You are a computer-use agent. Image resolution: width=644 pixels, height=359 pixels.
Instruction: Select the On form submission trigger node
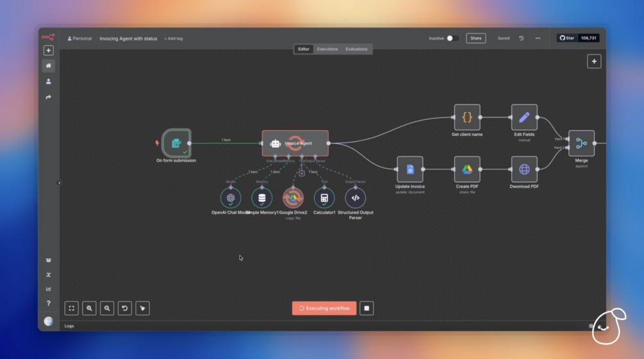176,143
